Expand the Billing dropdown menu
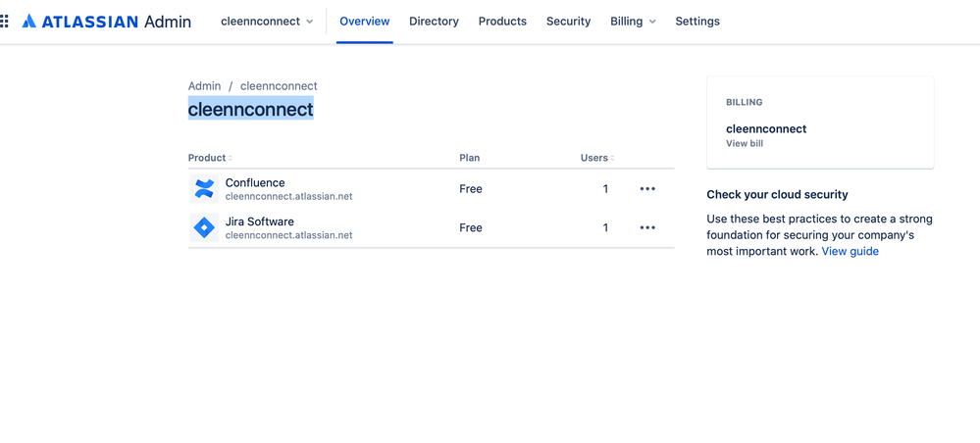 [x=633, y=21]
